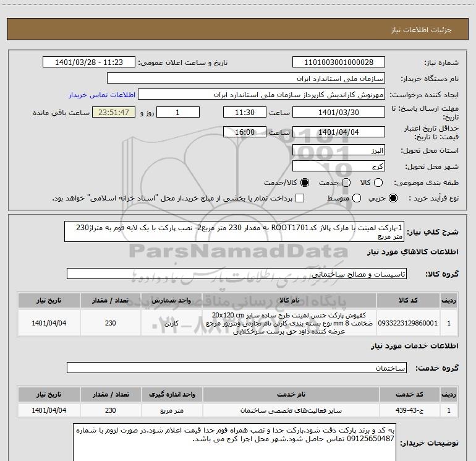Click the validity time field 16:00
The image size is (476, 461).
coord(245,132)
